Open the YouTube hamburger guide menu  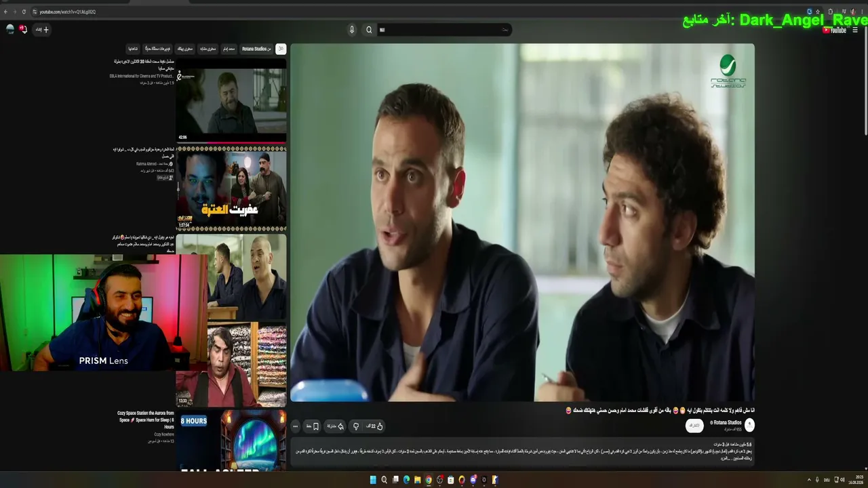pyautogui.click(x=856, y=30)
